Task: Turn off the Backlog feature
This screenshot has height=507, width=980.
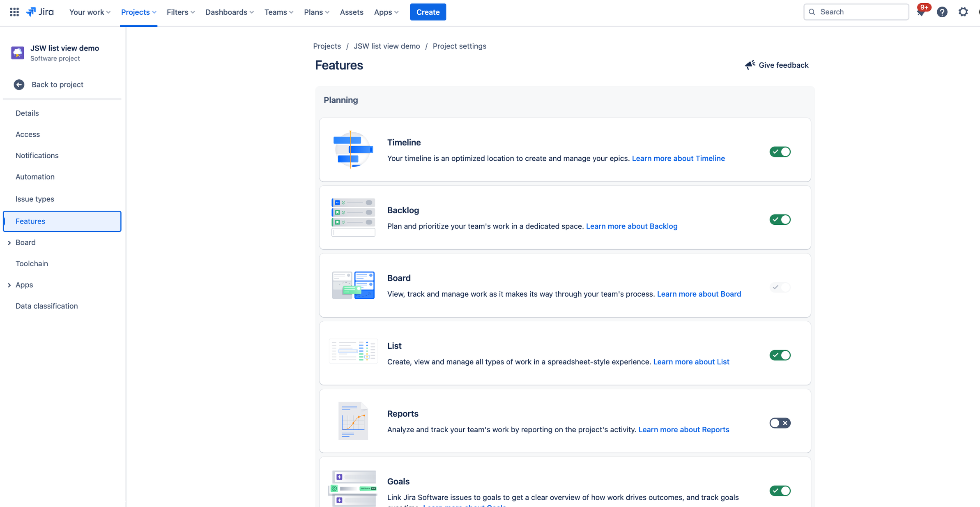Action: 780,219
